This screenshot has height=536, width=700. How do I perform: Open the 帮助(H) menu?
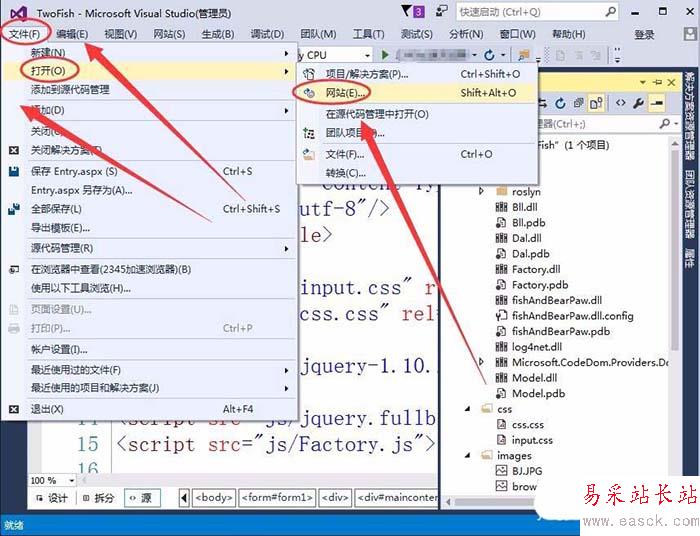pyautogui.click(x=569, y=34)
